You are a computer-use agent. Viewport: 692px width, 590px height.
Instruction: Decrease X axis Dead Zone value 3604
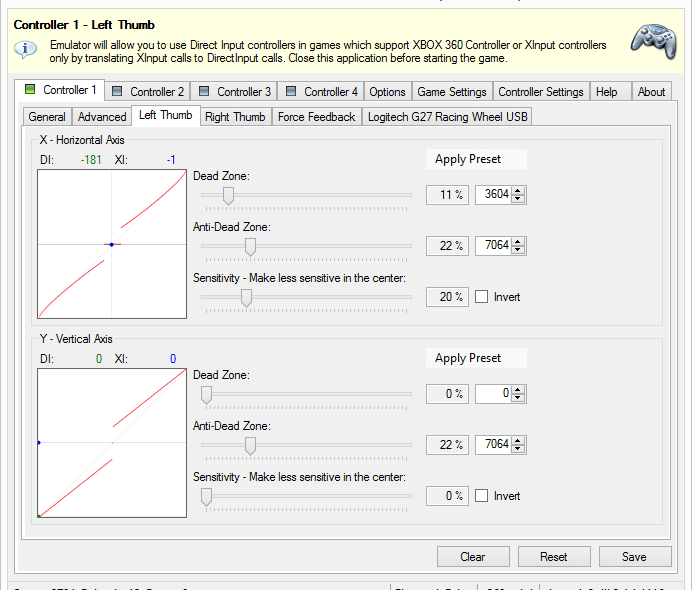coord(518,199)
